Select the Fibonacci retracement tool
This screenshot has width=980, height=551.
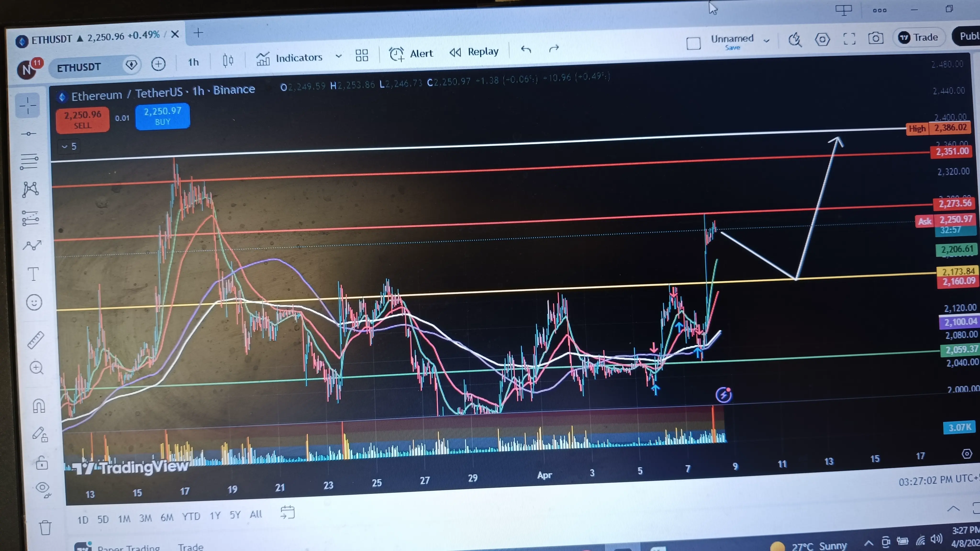30,162
